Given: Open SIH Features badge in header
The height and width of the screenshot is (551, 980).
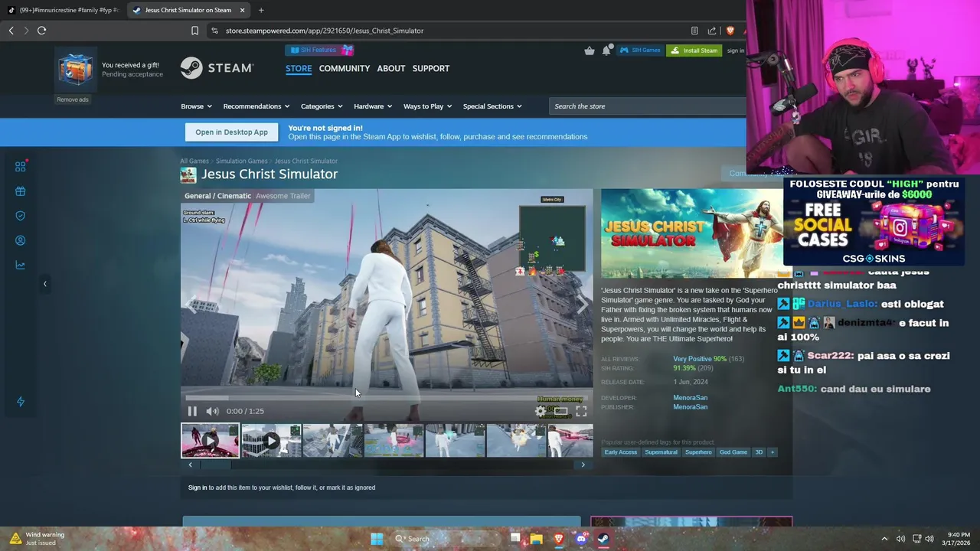Looking at the screenshot, I should [319, 50].
